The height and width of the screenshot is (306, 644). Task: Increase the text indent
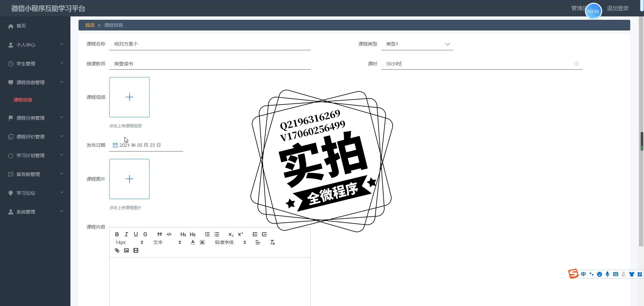(x=264, y=234)
